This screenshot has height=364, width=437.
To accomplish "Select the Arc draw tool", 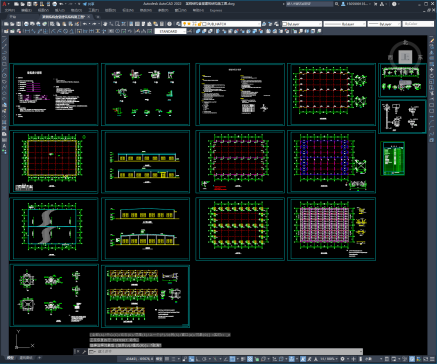I will [x=5, y=70].
